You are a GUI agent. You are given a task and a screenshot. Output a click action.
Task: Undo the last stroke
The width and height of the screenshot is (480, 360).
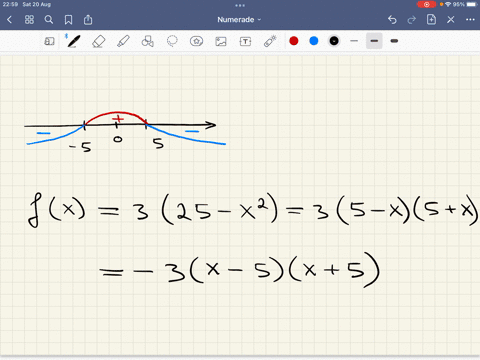click(x=392, y=20)
